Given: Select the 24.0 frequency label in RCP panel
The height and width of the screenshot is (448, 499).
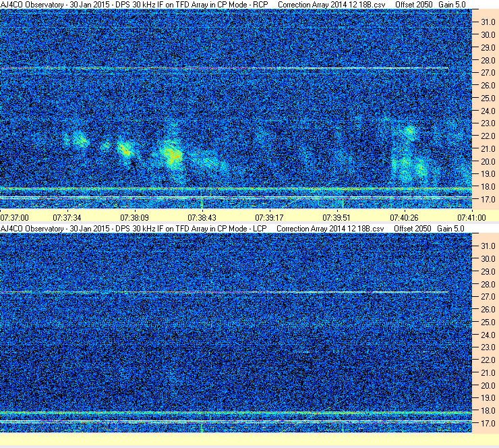Looking at the screenshot, I should (x=488, y=111).
